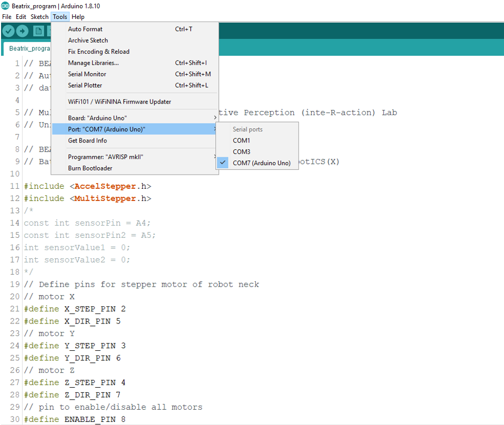Open the Sketch menu
Screen dimensions: 504x425
(x=39, y=17)
